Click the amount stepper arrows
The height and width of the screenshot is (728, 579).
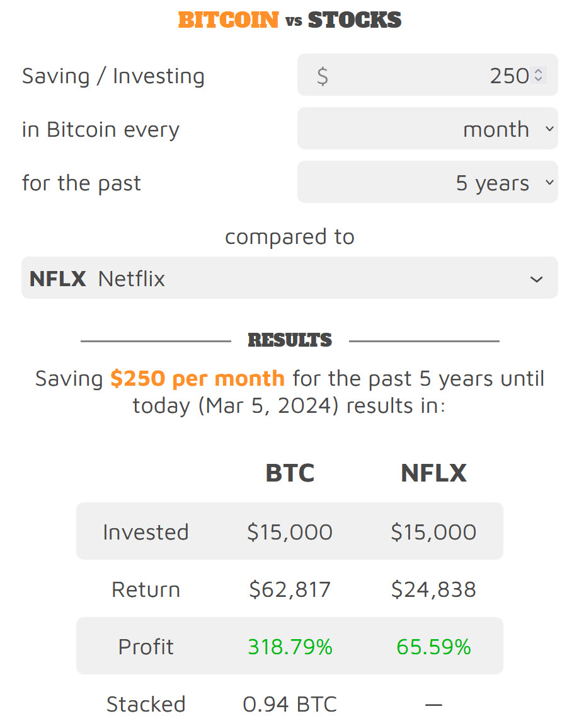click(538, 76)
